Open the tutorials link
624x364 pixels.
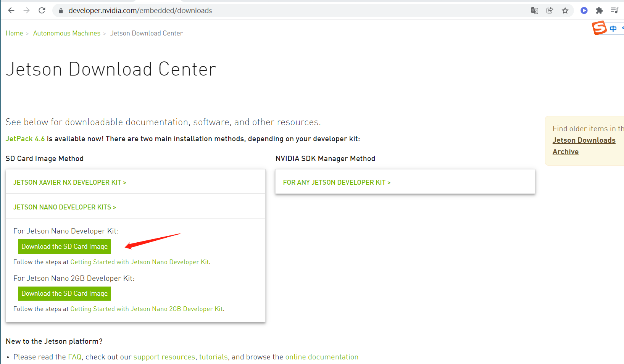point(213,357)
